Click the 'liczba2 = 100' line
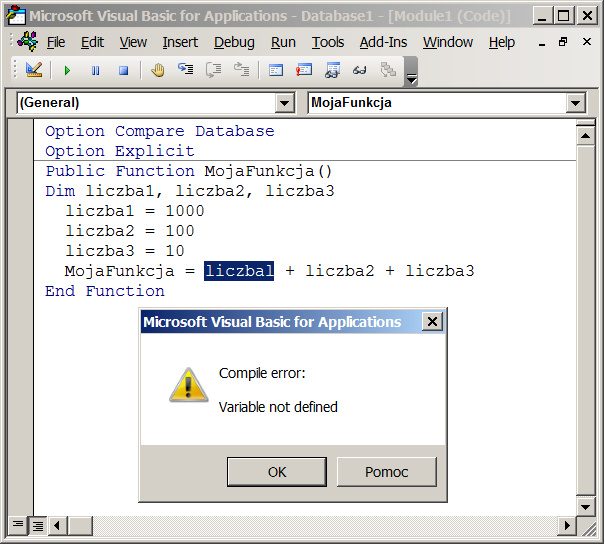605x544 pixels. point(130,231)
